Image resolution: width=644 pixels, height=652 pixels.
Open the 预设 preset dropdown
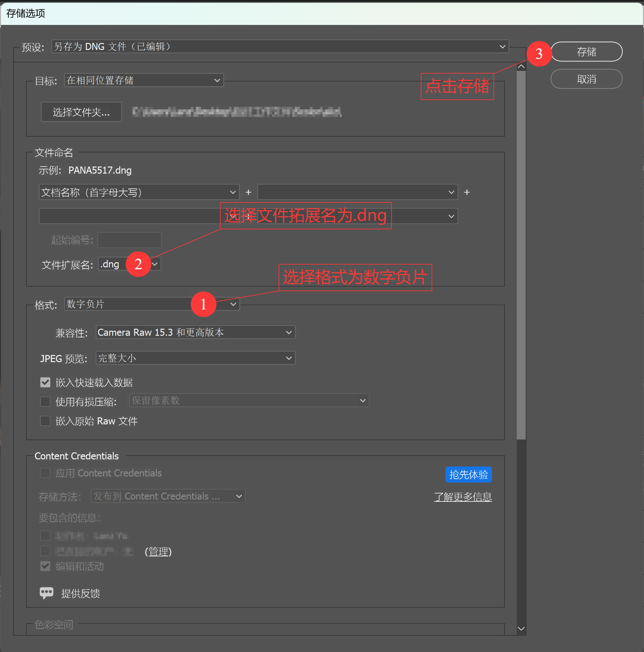coord(280,47)
